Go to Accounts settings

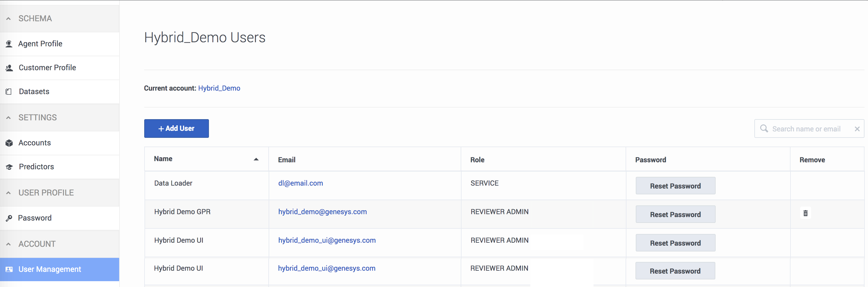pyautogui.click(x=60, y=143)
